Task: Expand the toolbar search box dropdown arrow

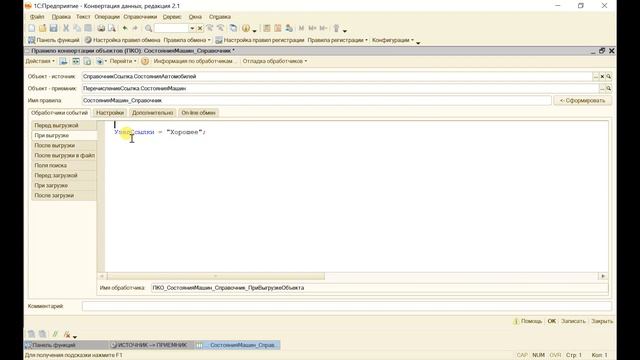Action: coord(192,28)
